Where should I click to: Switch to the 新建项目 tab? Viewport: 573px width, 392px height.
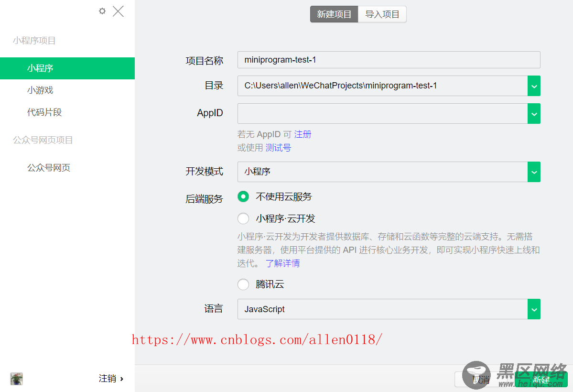[x=334, y=14]
